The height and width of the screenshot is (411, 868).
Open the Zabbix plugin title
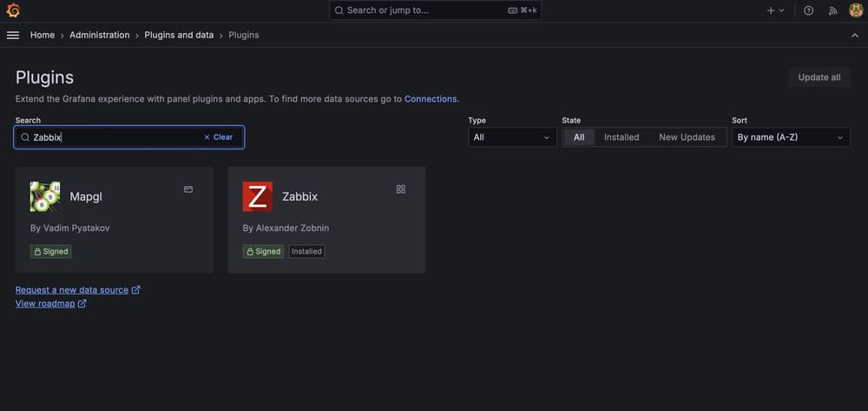[300, 196]
